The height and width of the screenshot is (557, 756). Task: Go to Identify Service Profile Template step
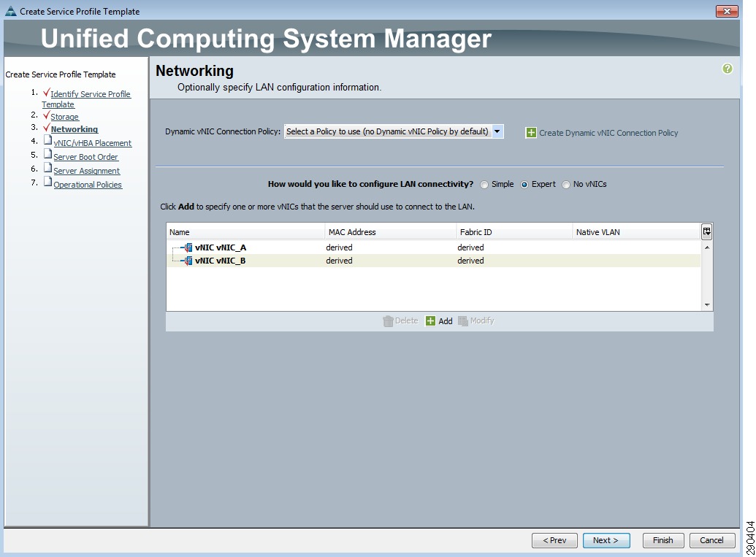[x=86, y=99]
